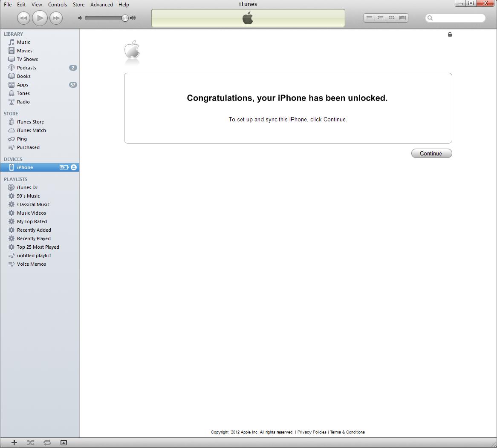497x448 pixels.
Task: Adjust the volume slider knob
Action: pos(125,18)
